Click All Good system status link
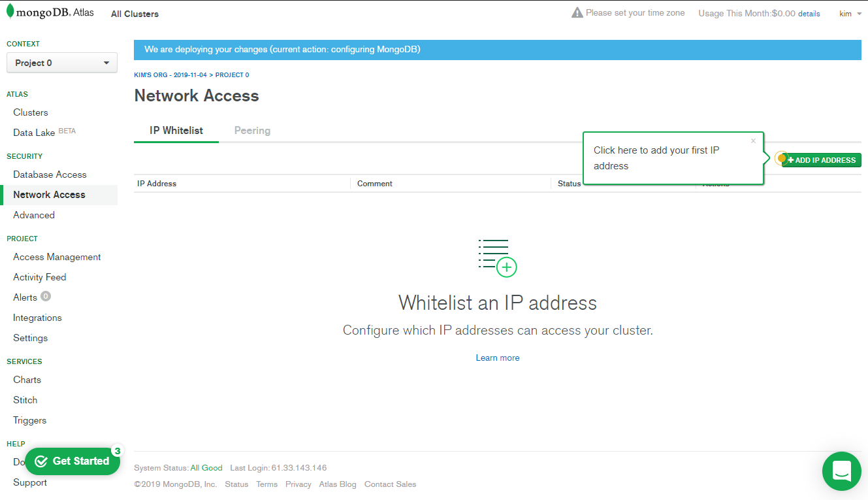This screenshot has height=500, width=868. [206, 468]
